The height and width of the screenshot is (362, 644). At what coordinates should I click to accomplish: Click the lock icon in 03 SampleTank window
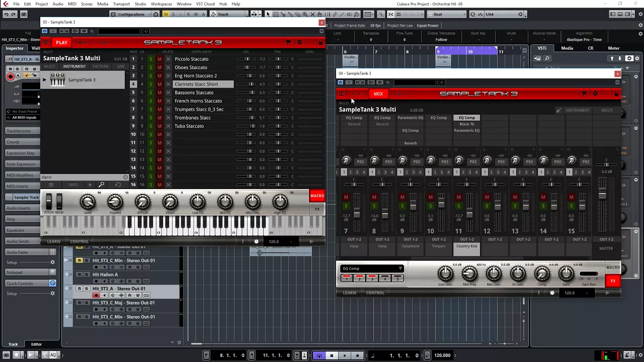pos(320,43)
